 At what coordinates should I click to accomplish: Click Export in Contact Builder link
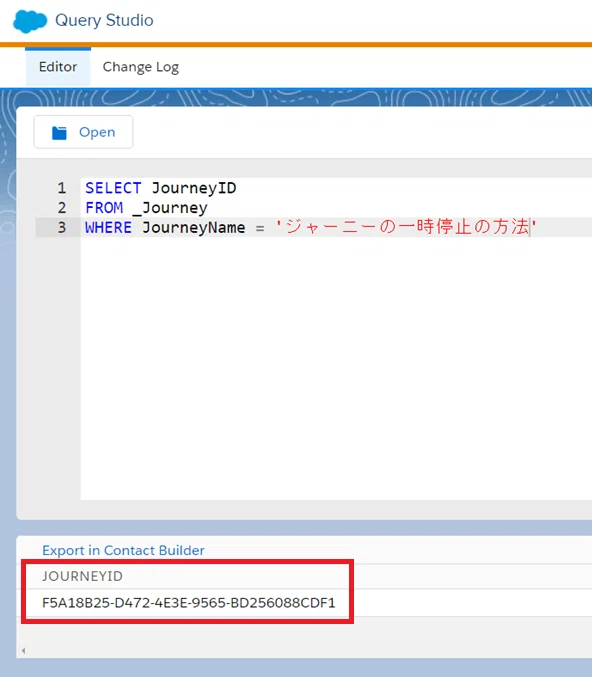tap(123, 550)
